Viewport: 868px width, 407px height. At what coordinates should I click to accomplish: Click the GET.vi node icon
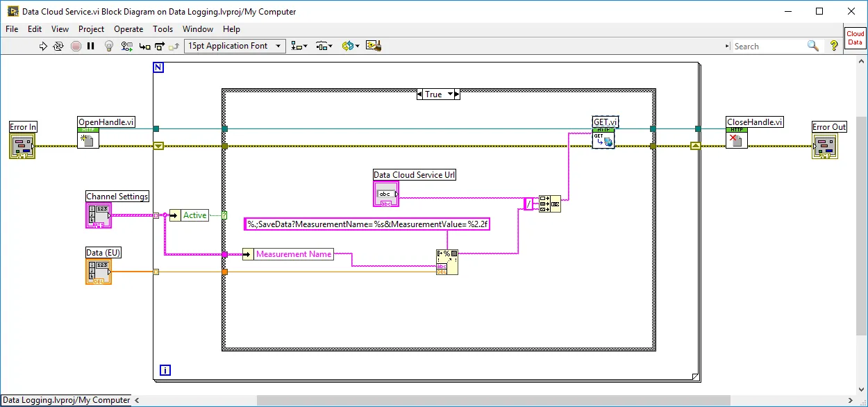(x=603, y=138)
